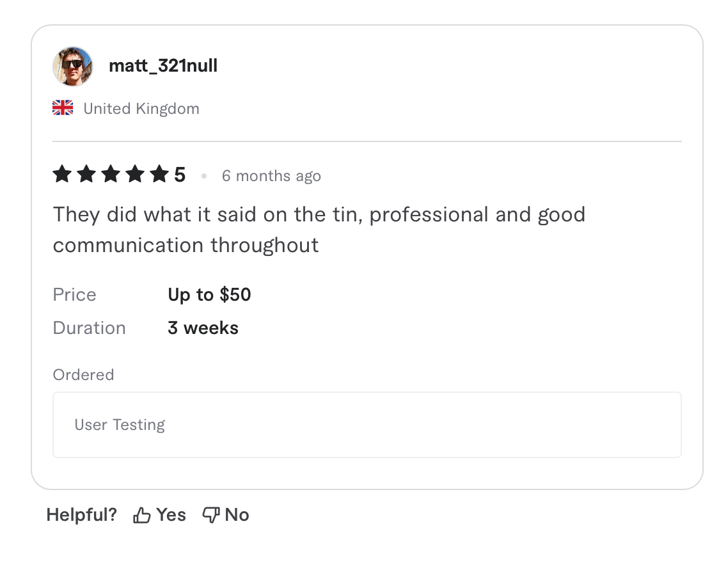
Task: Click matt_321null's profile picture
Action: [x=72, y=66]
